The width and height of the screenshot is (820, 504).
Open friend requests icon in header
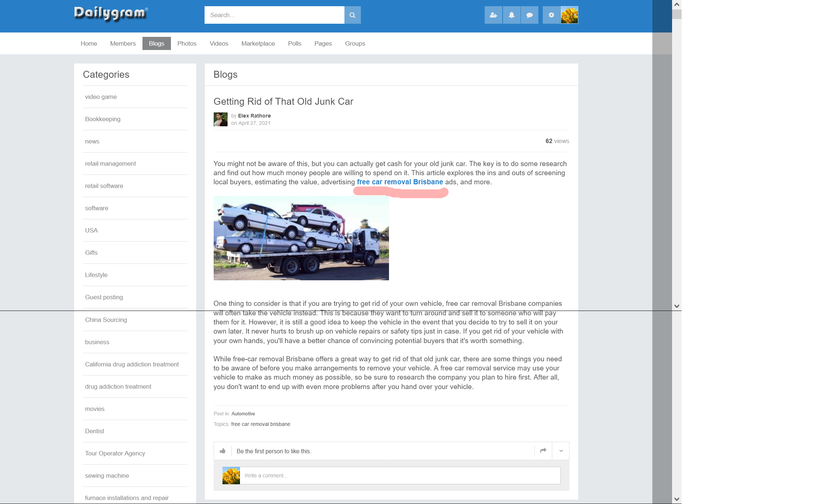click(493, 15)
